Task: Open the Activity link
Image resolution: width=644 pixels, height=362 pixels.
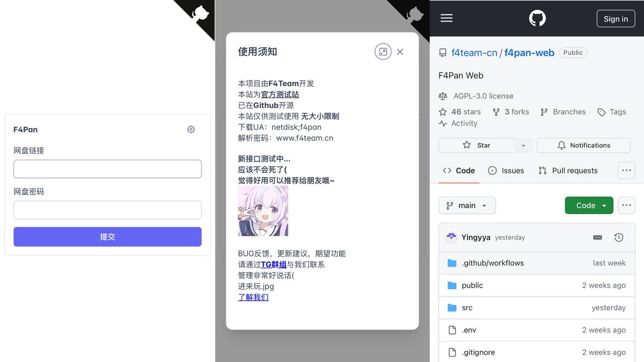Action: point(464,123)
